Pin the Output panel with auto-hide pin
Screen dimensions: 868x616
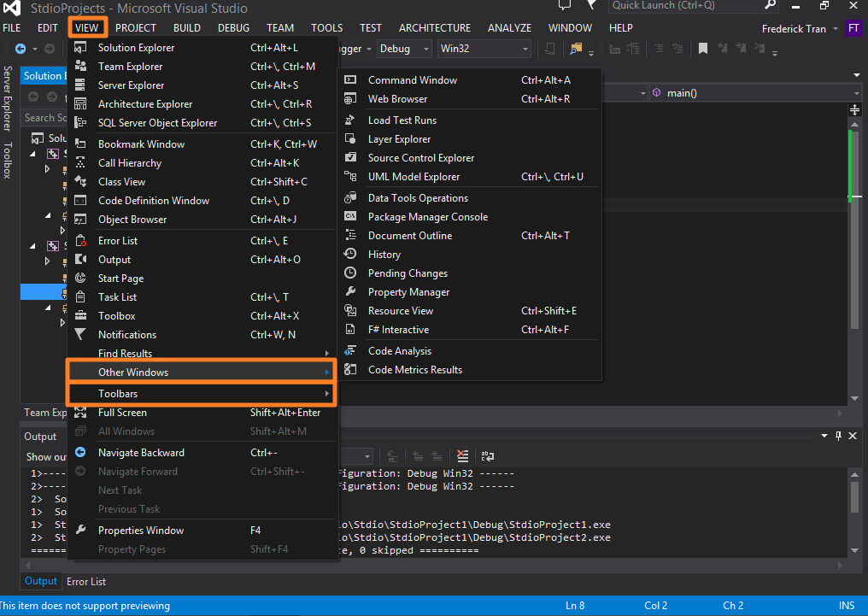(x=838, y=436)
